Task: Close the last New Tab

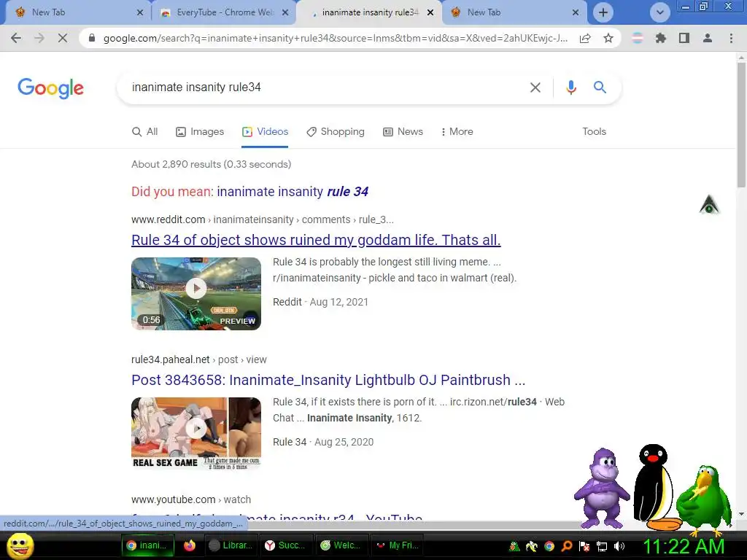Action: click(576, 13)
